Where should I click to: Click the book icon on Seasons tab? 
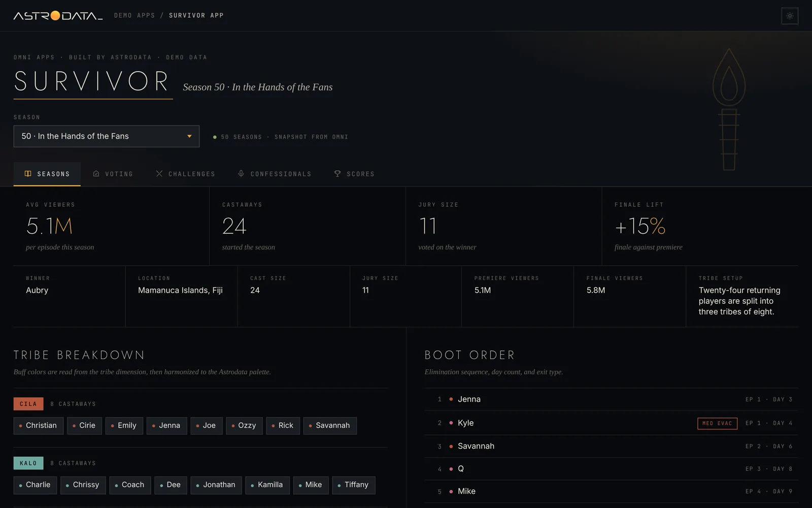[x=28, y=174]
